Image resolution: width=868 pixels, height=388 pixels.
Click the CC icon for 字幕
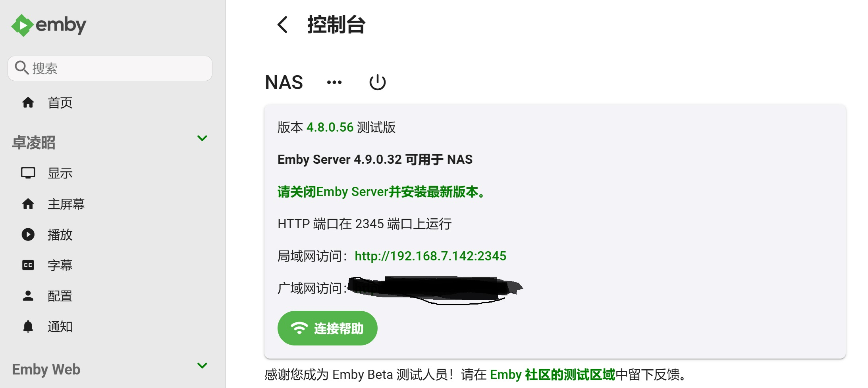pos(28,265)
